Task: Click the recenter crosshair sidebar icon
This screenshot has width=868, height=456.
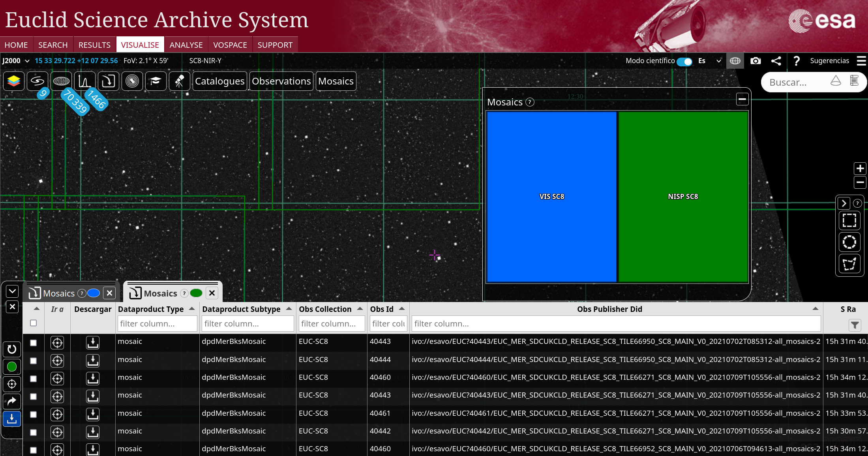Action: [x=12, y=384]
